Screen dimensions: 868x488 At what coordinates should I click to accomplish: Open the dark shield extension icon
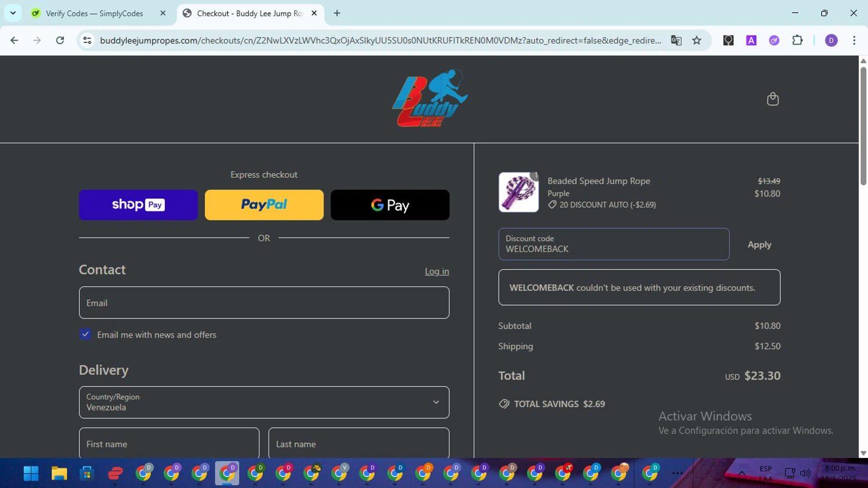tap(729, 41)
